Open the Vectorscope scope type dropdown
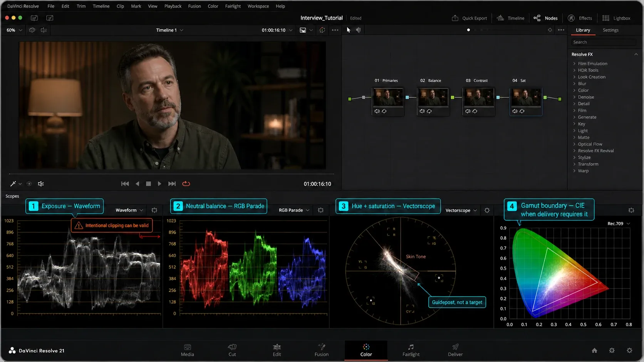 [x=461, y=210]
